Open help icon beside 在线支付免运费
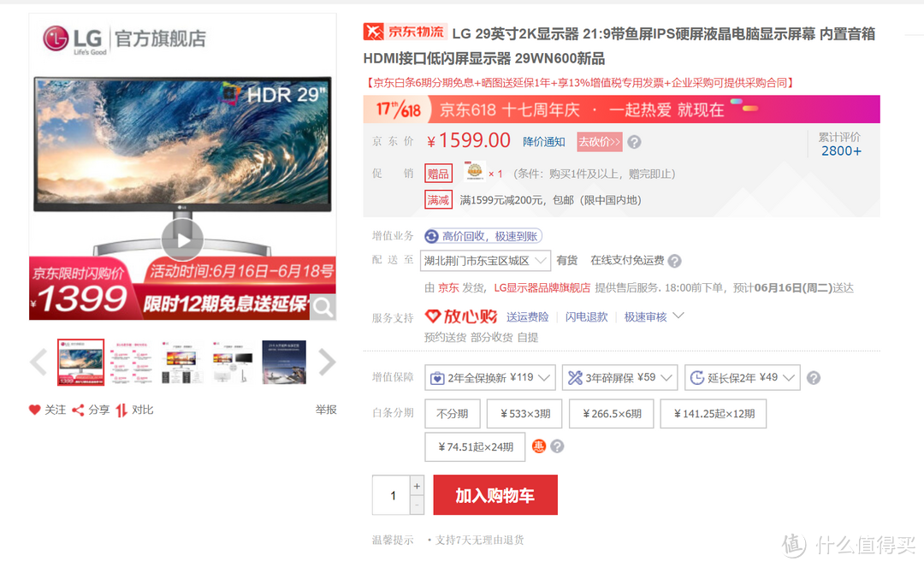This screenshot has width=924, height=567. pos(675,261)
